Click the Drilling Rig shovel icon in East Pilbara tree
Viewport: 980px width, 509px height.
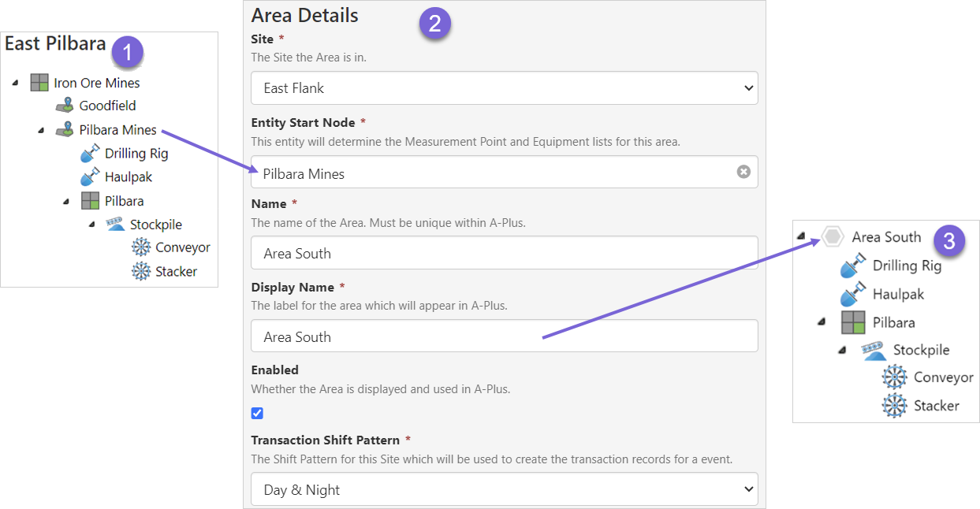(90, 154)
